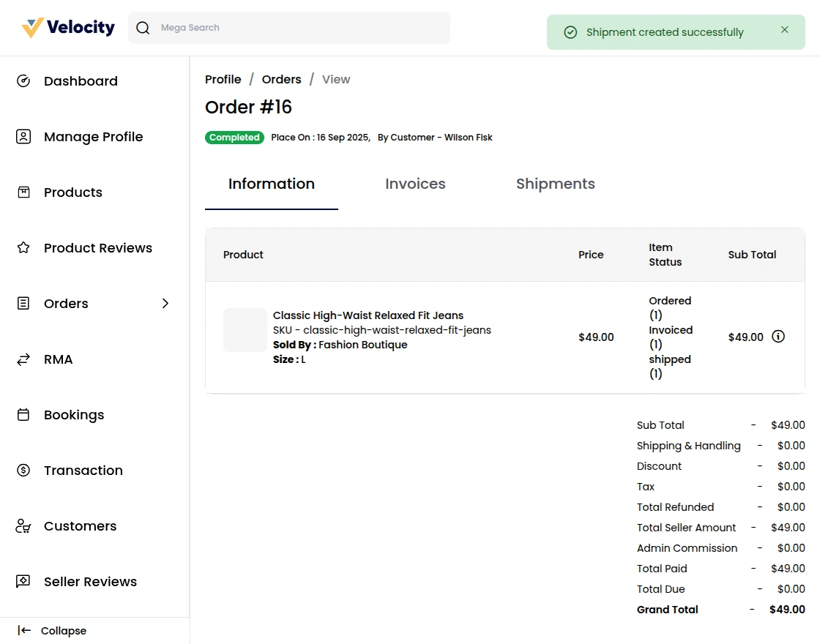Switch to the Invoices tab
The image size is (820, 644).
[x=415, y=184]
